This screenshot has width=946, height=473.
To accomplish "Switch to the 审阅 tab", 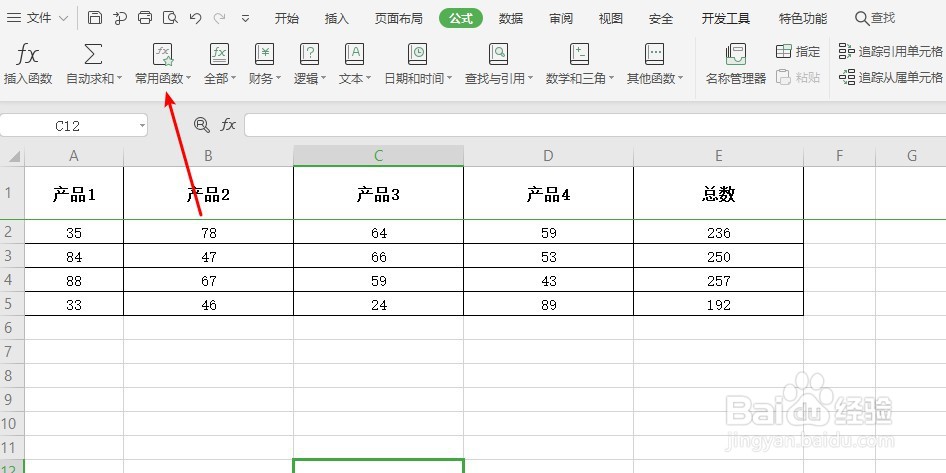I will pyautogui.click(x=561, y=18).
